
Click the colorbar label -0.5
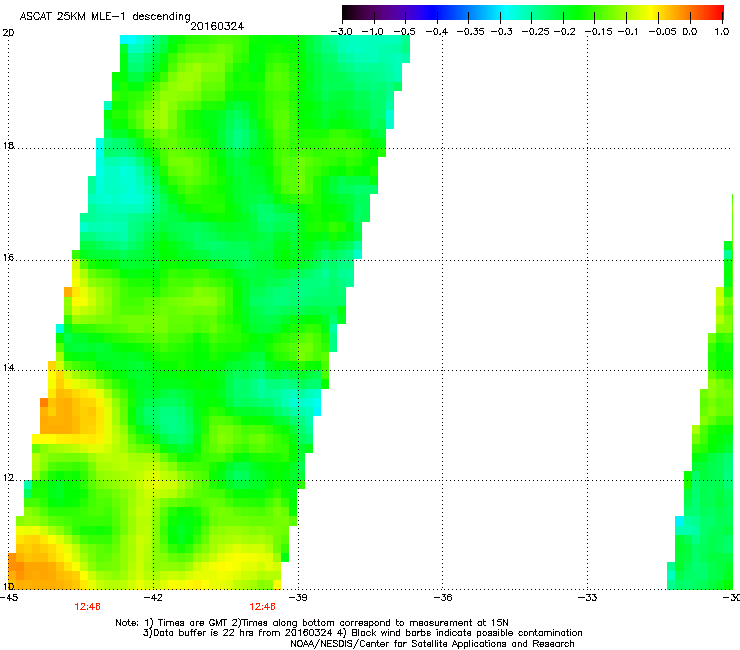404,32
